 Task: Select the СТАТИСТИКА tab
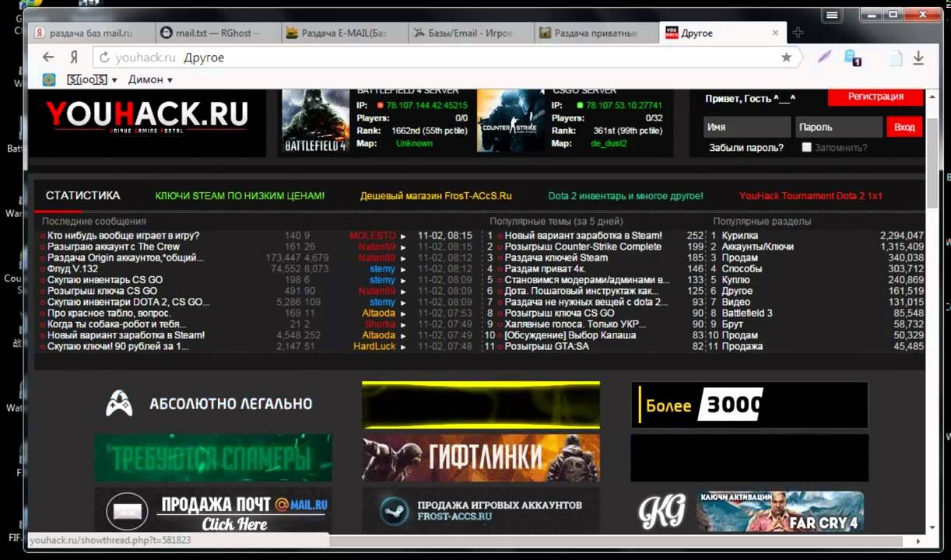(83, 195)
